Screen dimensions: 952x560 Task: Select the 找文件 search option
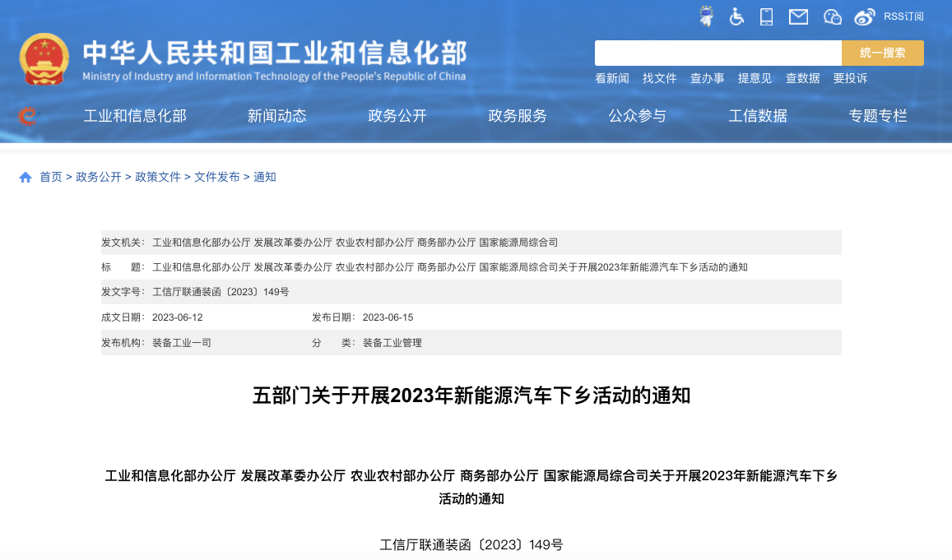point(659,78)
